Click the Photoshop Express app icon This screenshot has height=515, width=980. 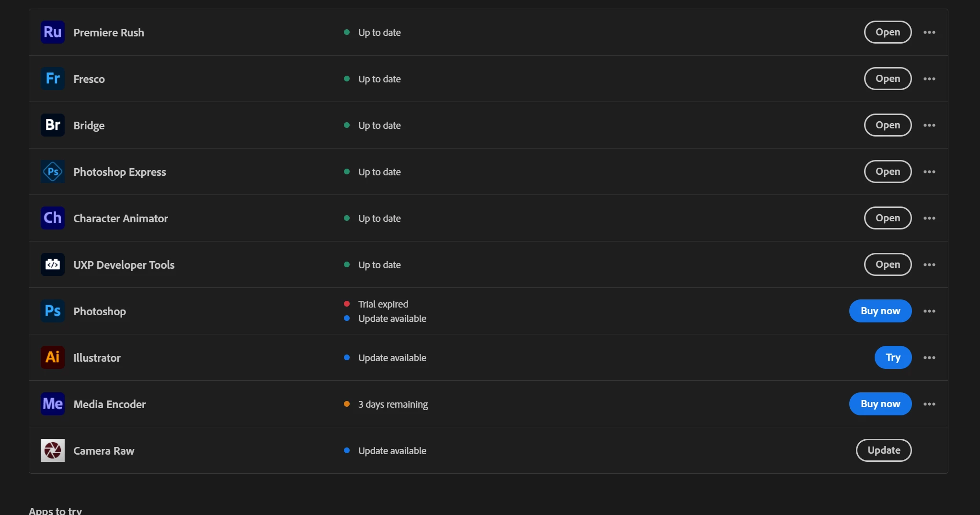[x=53, y=172]
